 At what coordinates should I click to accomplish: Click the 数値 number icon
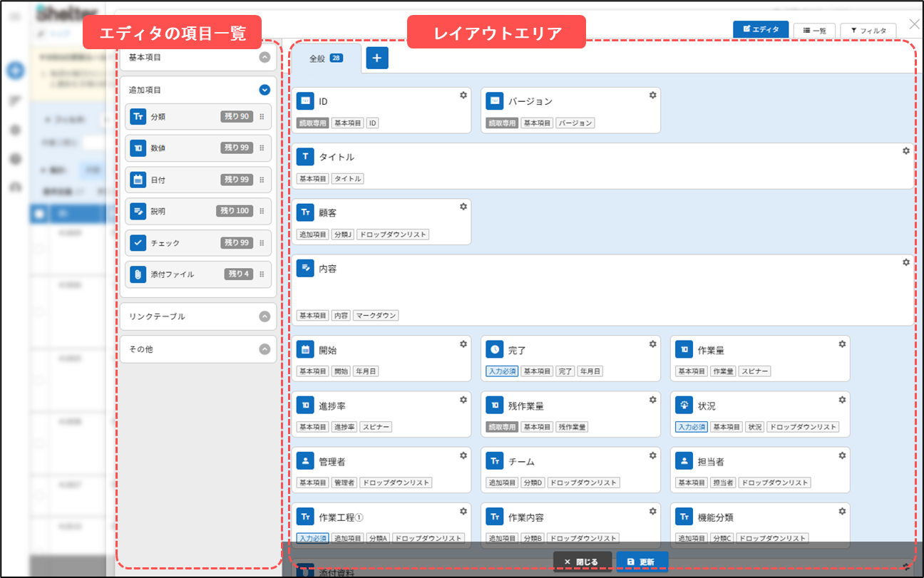click(x=138, y=148)
